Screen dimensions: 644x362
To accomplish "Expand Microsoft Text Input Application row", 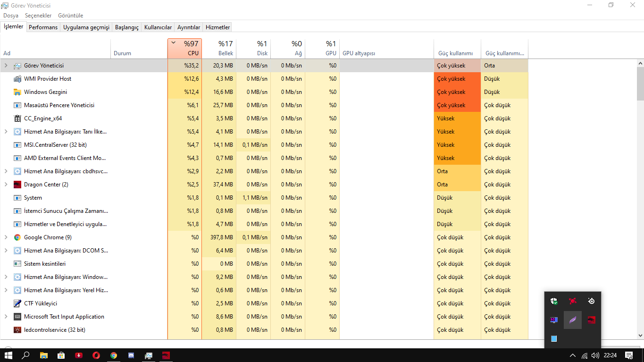I will tap(6, 317).
